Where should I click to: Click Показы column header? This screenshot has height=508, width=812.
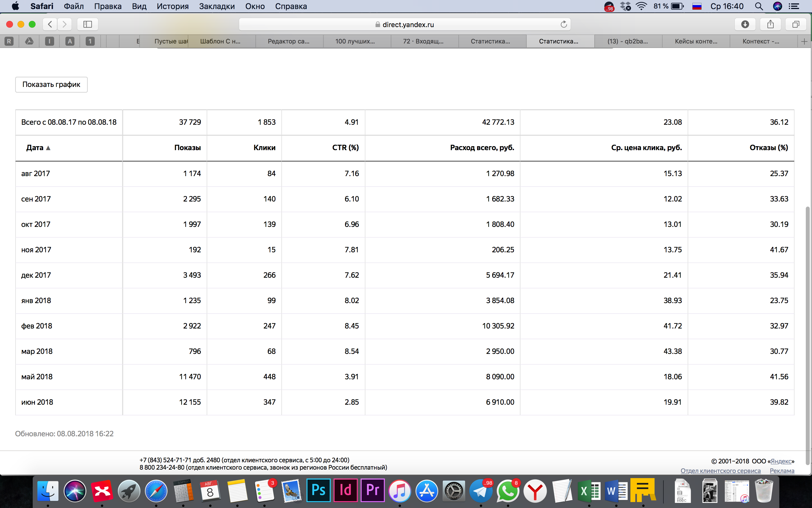click(187, 148)
